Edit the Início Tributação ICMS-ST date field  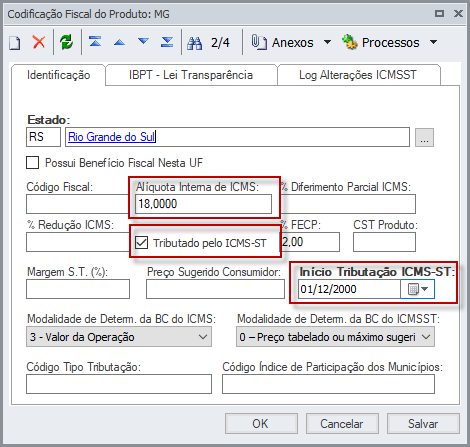(x=349, y=289)
